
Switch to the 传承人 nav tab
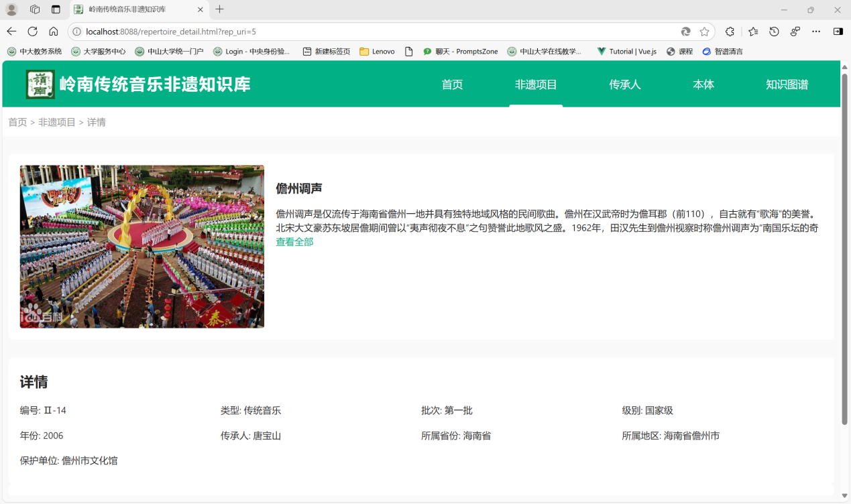point(624,84)
